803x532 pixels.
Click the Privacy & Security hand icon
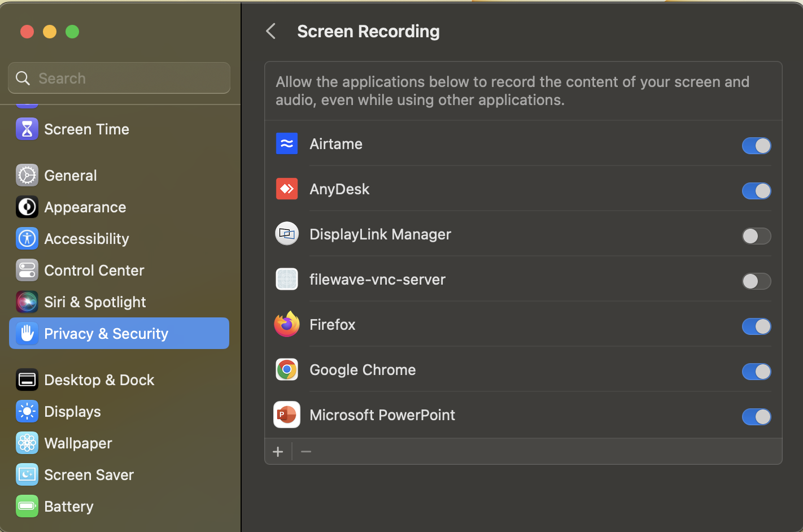27,334
